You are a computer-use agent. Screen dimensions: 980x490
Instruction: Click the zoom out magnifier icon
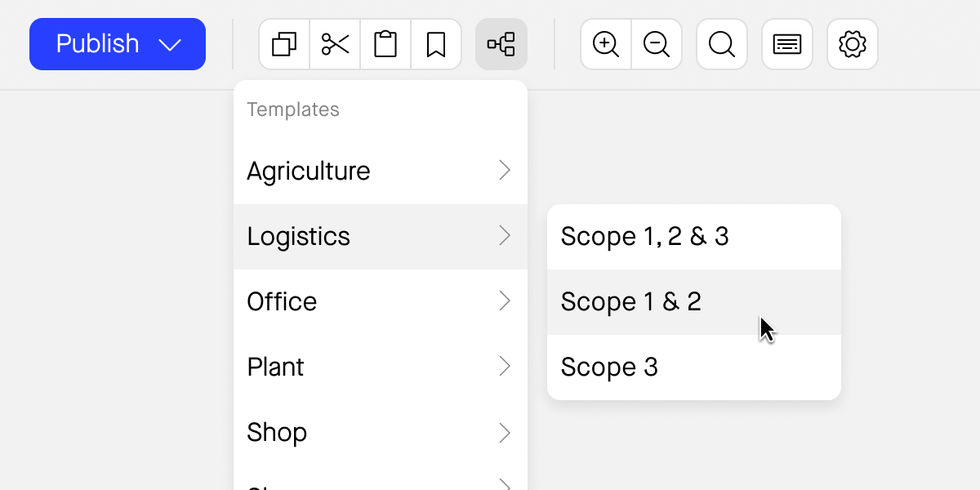[x=657, y=44]
